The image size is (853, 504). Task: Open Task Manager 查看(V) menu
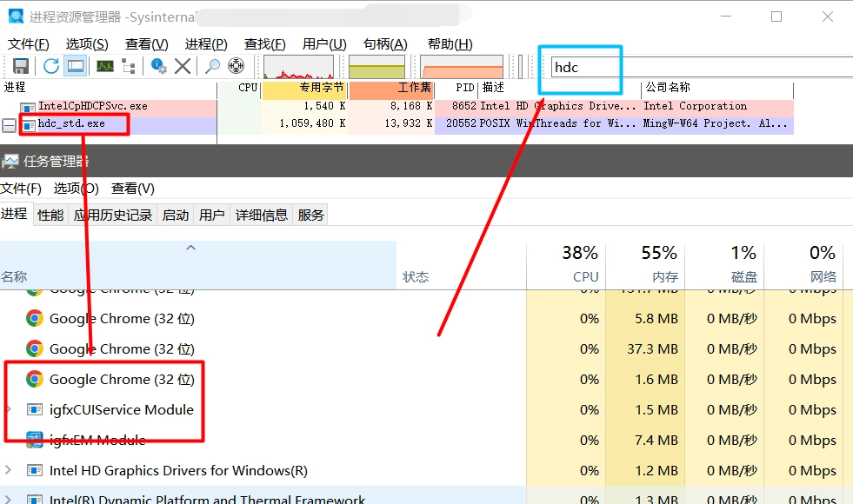coord(133,188)
